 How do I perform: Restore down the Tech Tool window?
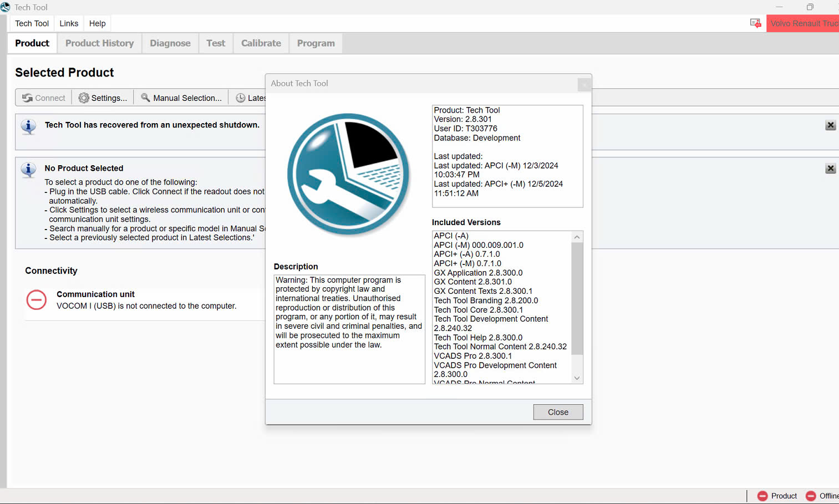810,7
